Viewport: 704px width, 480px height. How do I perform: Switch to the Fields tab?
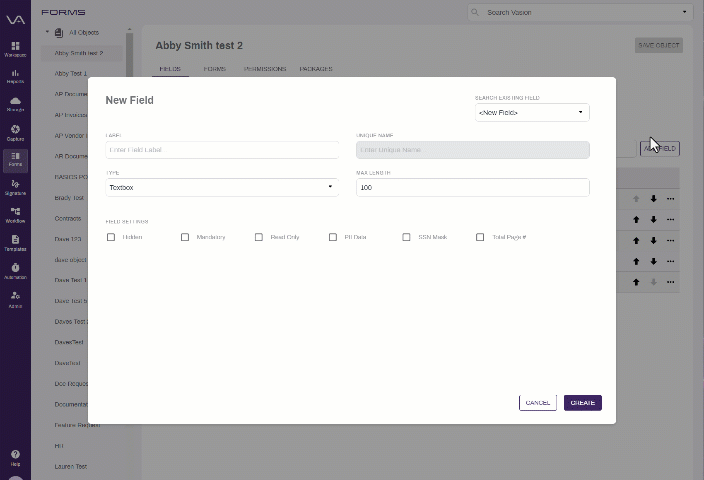point(170,69)
